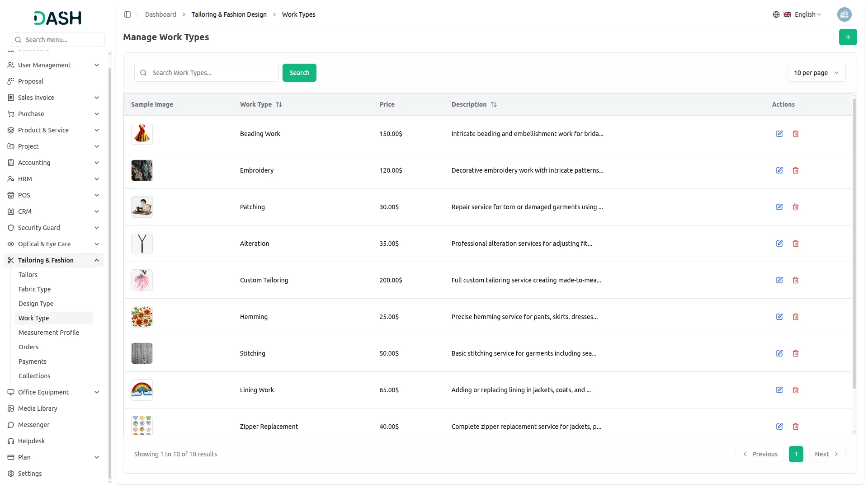Image resolution: width=868 pixels, height=488 pixels.
Task: Delete the Embroidery work type
Action: pyautogui.click(x=796, y=170)
